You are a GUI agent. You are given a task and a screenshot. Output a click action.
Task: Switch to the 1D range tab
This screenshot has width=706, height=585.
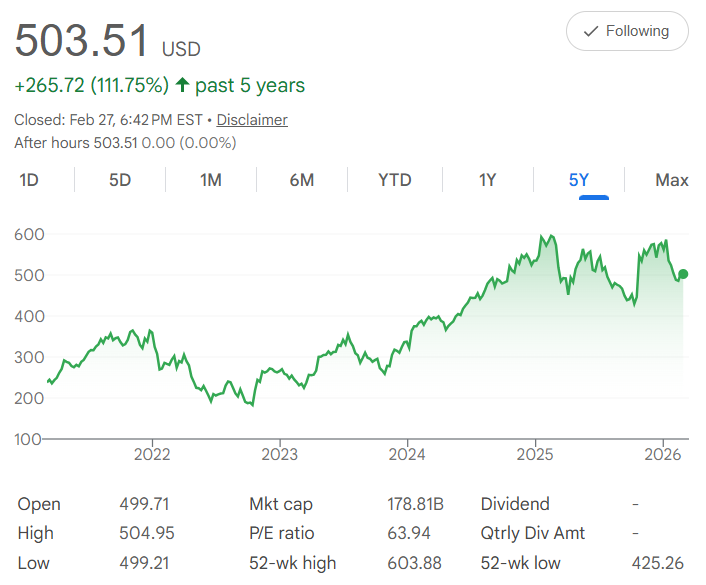[29, 180]
